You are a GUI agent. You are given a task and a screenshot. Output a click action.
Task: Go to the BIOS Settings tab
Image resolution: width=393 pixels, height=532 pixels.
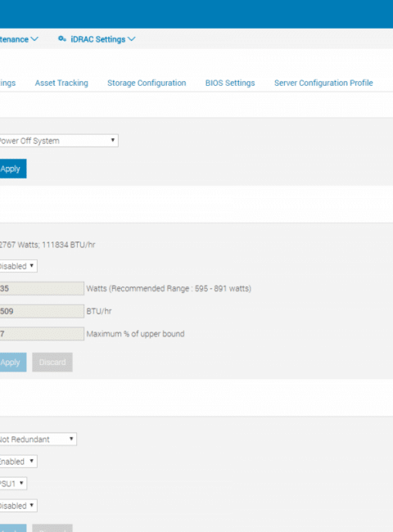[x=230, y=83]
